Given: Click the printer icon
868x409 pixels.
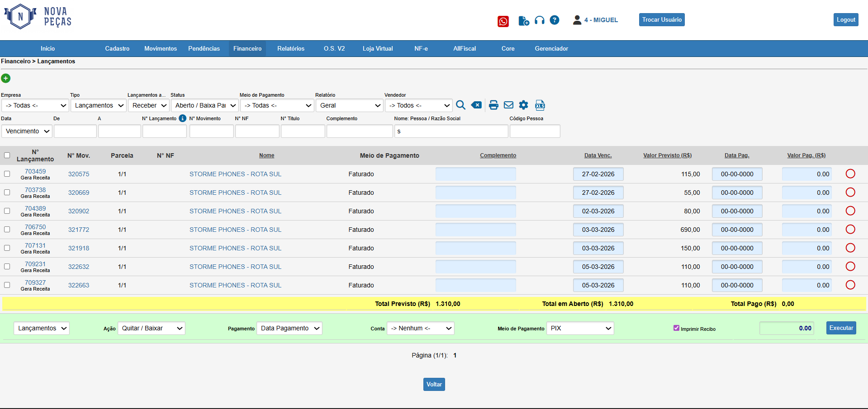Looking at the screenshot, I should point(493,105).
